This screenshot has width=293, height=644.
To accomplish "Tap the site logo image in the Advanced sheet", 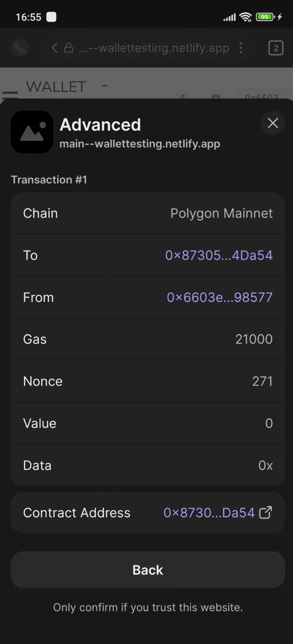I will (32, 132).
